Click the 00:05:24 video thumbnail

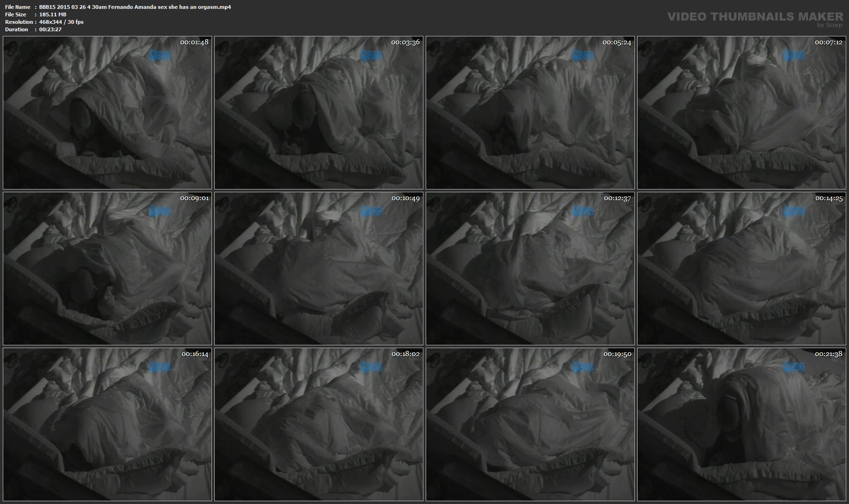(x=530, y=112)
